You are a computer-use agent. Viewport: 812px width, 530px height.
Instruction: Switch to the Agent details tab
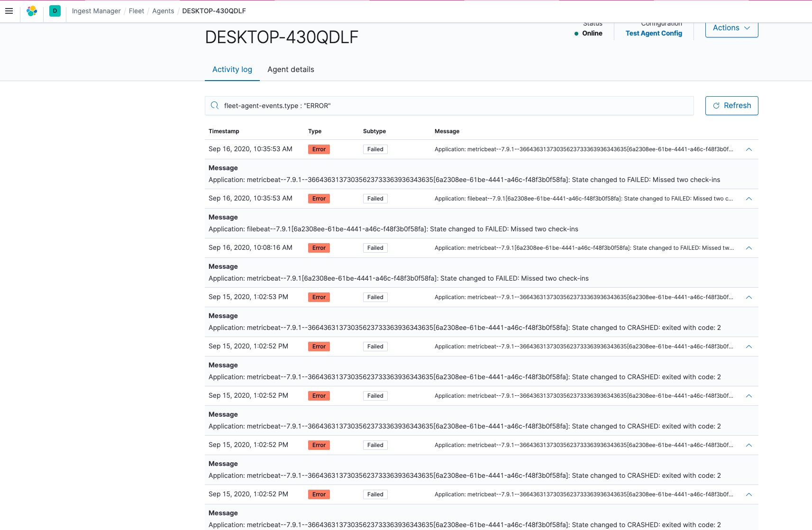tap(291, 69)
